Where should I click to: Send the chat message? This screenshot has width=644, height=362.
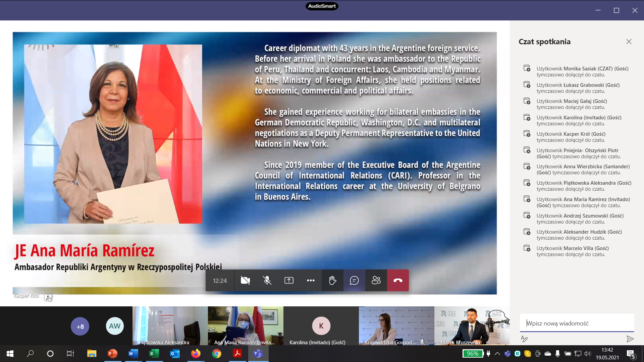pyautogui.click(x=630, y=339)
